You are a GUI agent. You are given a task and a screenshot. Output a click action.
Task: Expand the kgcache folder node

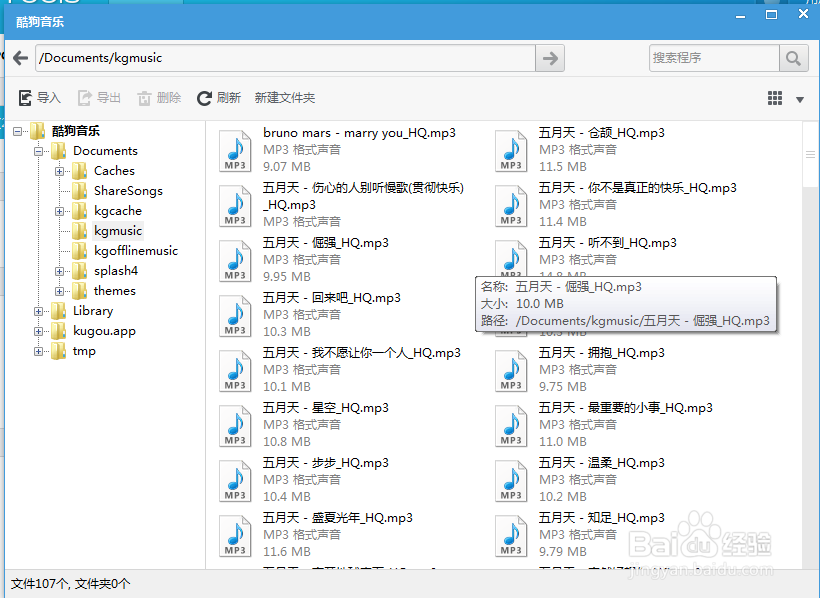(x=60, y=211)
